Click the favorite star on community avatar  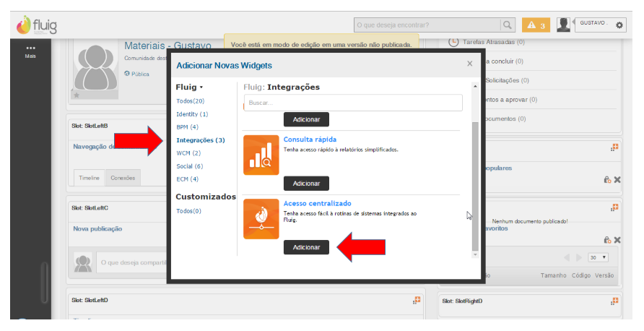pyautogui.click(x=77, y=95)
